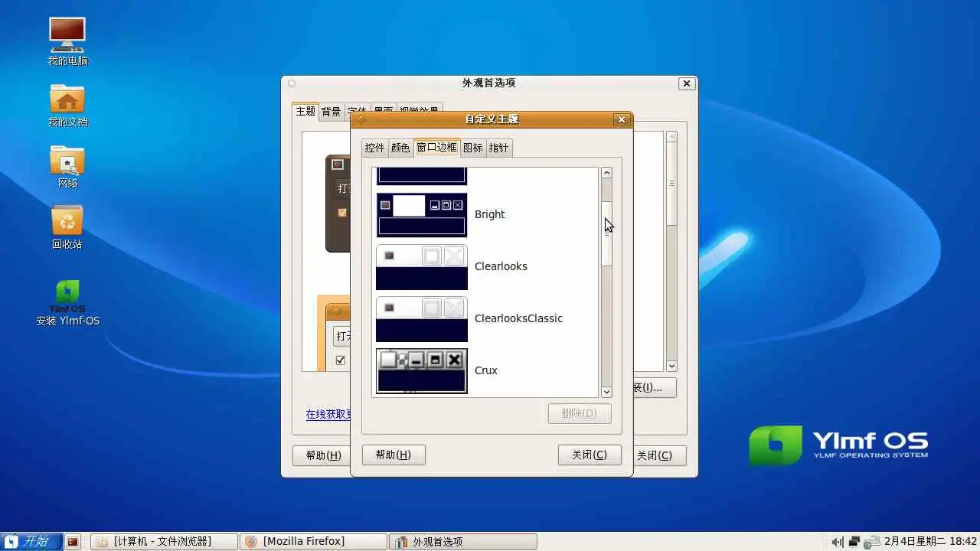Open window menu circle of 自定义主题
The image size is (980, 551).
361,119
